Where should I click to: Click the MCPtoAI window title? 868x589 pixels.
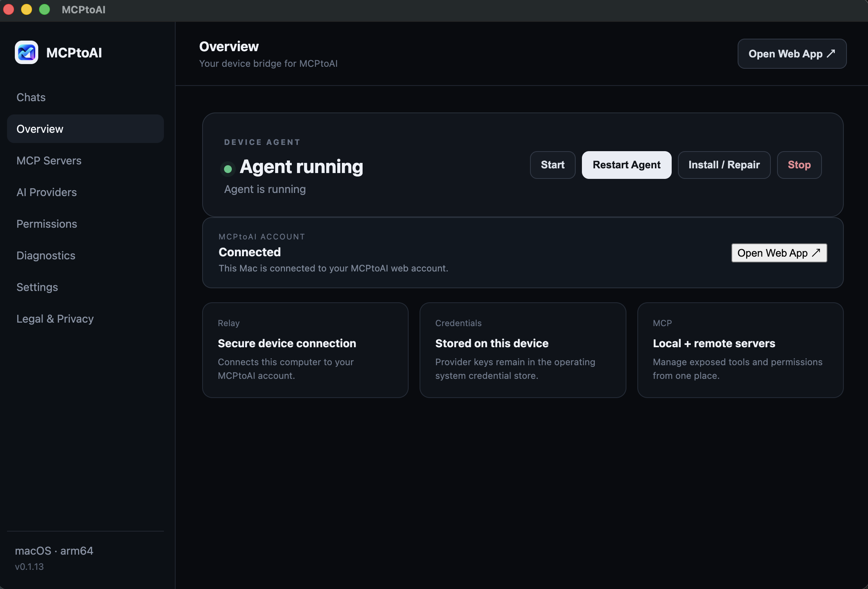tap(84, 10)
